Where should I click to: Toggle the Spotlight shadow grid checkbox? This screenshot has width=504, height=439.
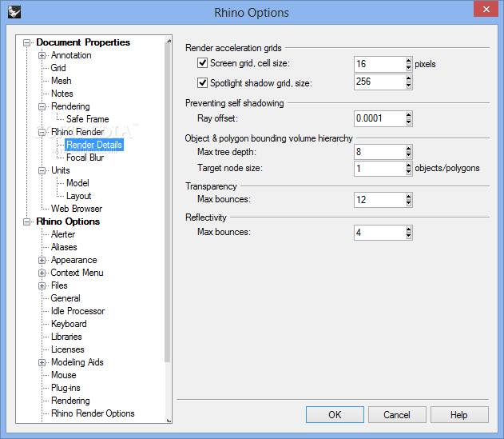coord(202,82)
